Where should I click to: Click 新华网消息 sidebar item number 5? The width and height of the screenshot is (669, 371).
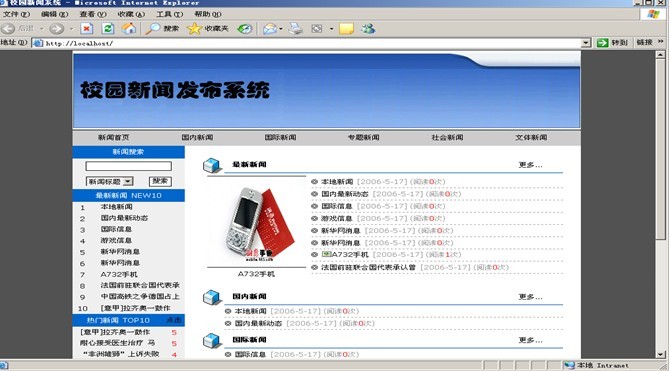120,252
